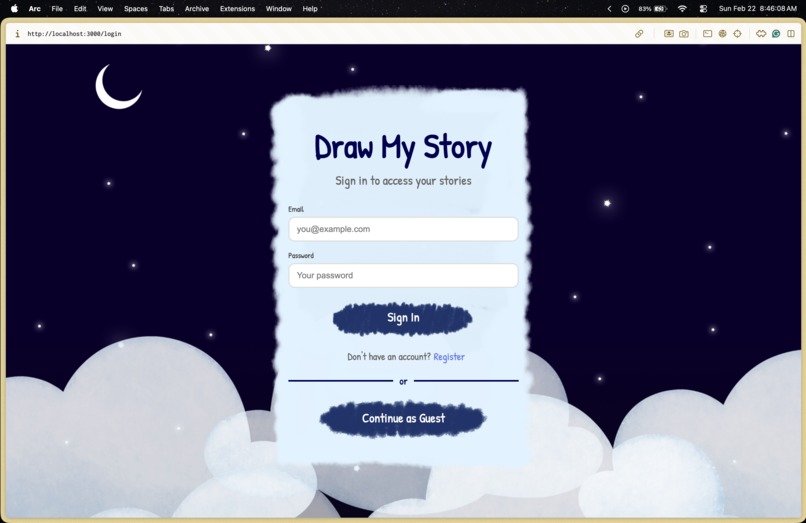Click the play circle menu bar icon

(625, 8)
